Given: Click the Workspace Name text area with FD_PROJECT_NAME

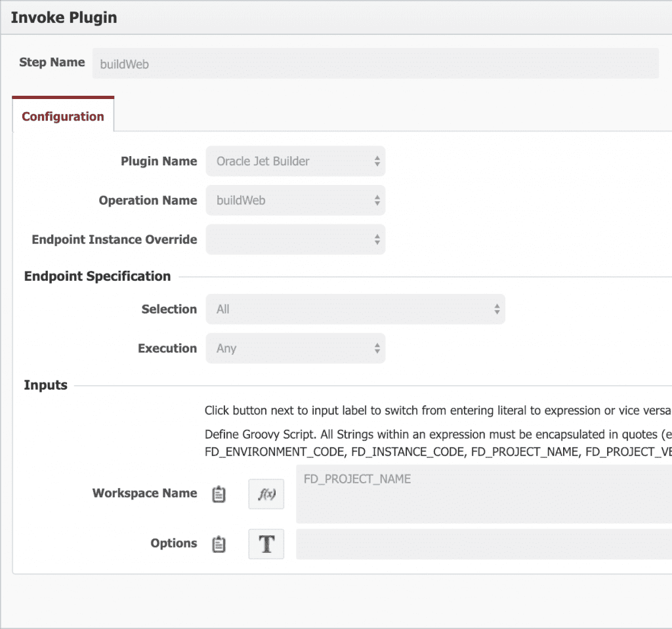Looking at the screenshot, I should pyautogui.click(x=484, y=494).
